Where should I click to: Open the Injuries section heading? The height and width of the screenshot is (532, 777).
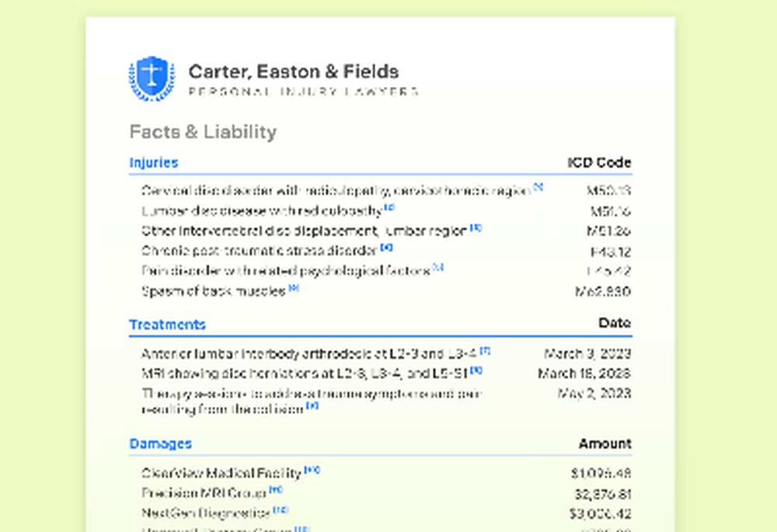tap(154, 162)
